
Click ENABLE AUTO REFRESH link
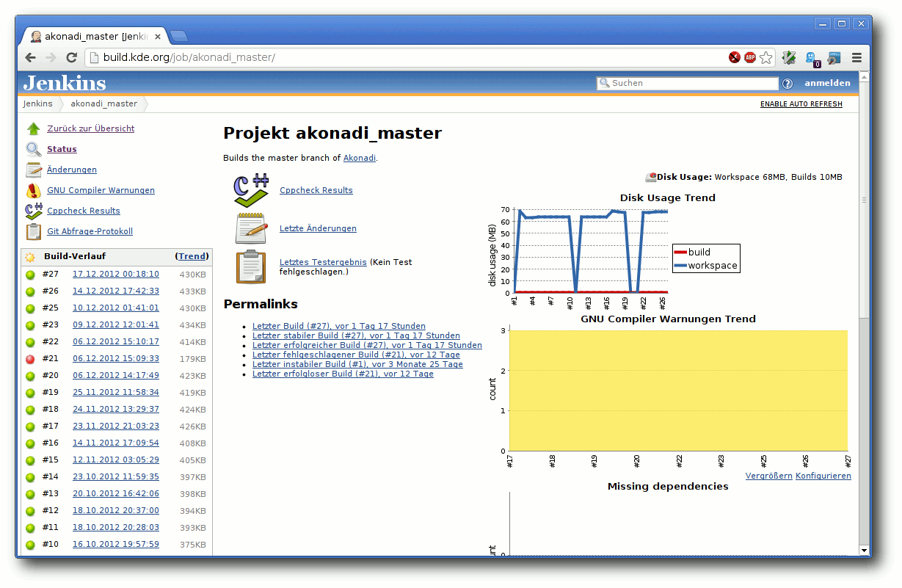(x=801, y=104)
